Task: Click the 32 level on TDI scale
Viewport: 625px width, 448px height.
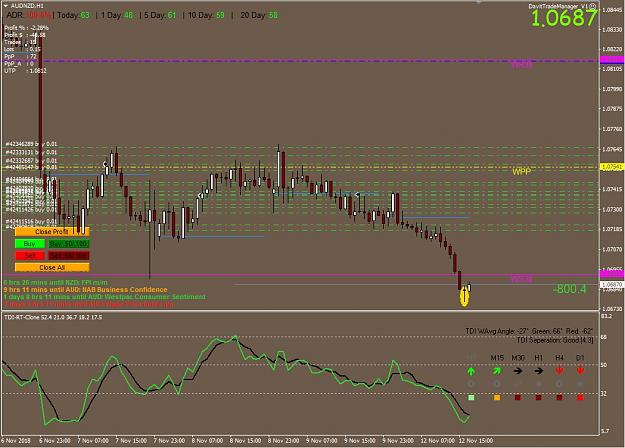Action: [603, 394]
